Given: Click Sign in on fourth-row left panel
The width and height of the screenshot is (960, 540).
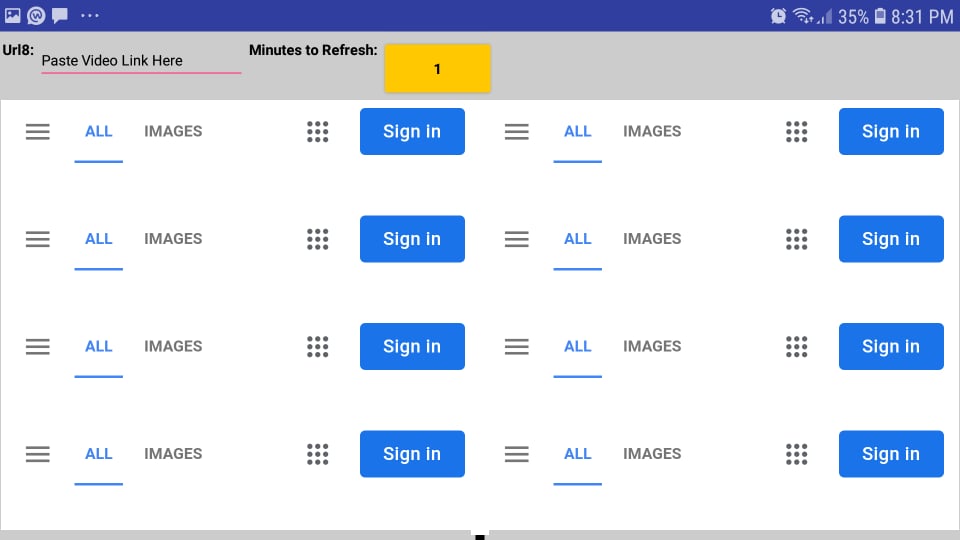Looking at the screenshot, I should [412, 454].
